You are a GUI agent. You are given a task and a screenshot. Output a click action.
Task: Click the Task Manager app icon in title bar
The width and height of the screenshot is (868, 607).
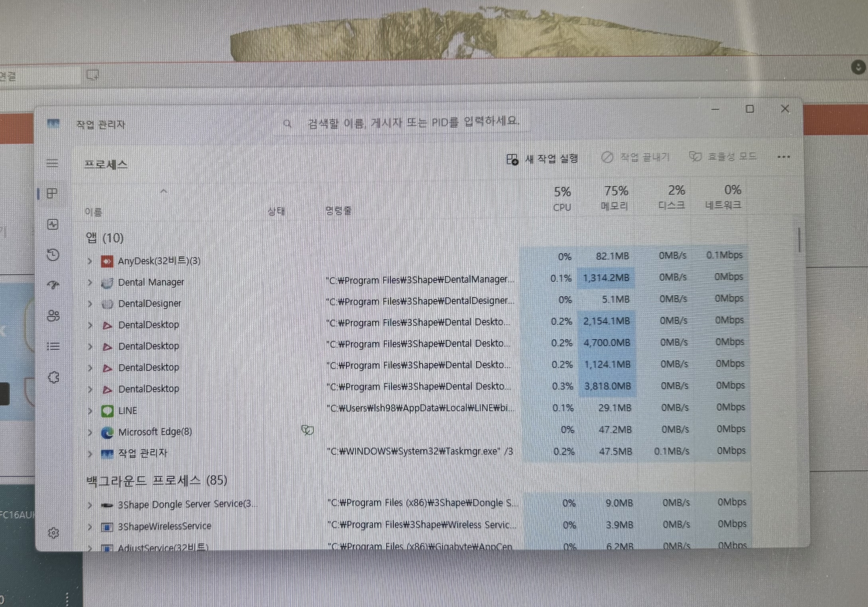pyautogui.click(x=53, y=123)
